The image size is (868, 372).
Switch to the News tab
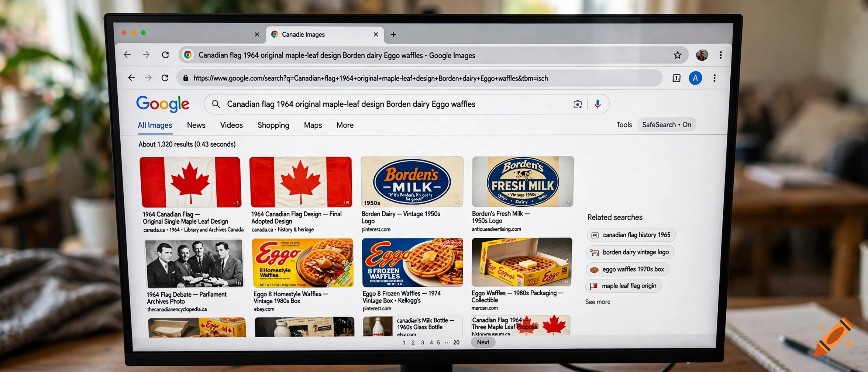[196, 125]
